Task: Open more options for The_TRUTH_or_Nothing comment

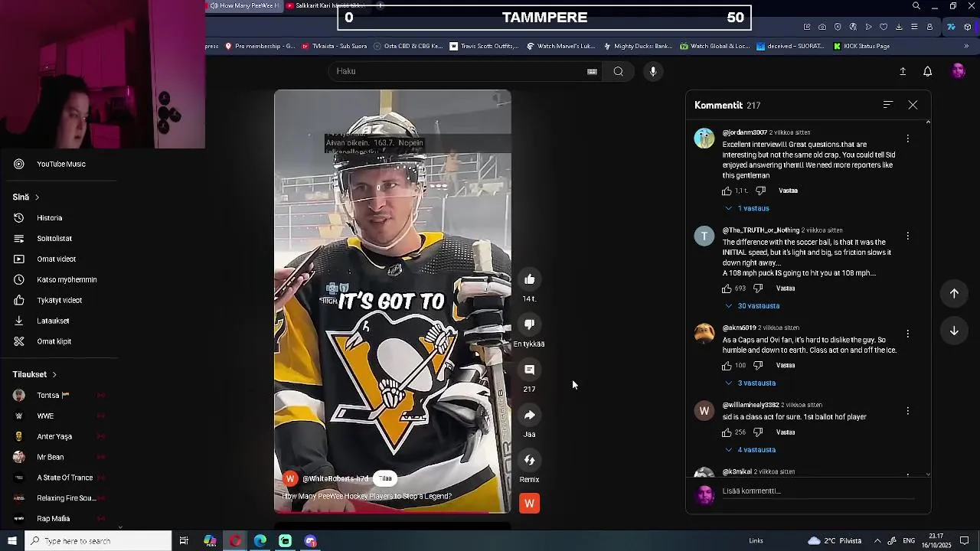Action: 908,236
